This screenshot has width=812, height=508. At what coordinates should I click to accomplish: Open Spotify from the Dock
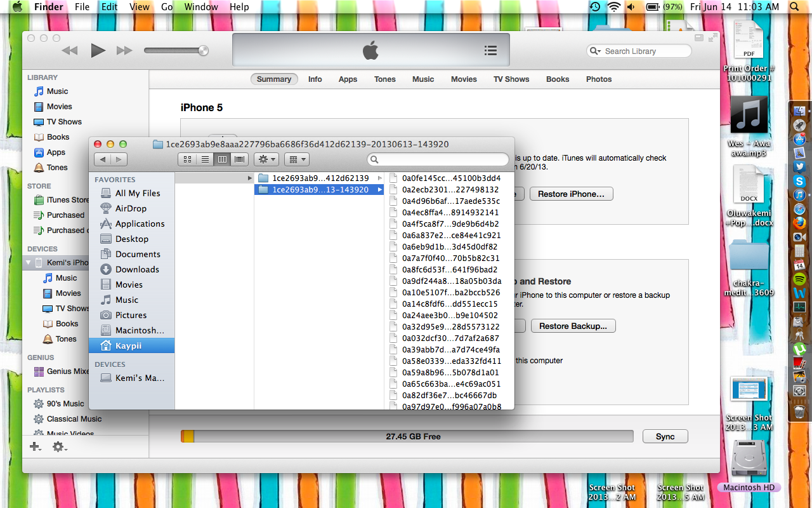[x=799, y=279]
